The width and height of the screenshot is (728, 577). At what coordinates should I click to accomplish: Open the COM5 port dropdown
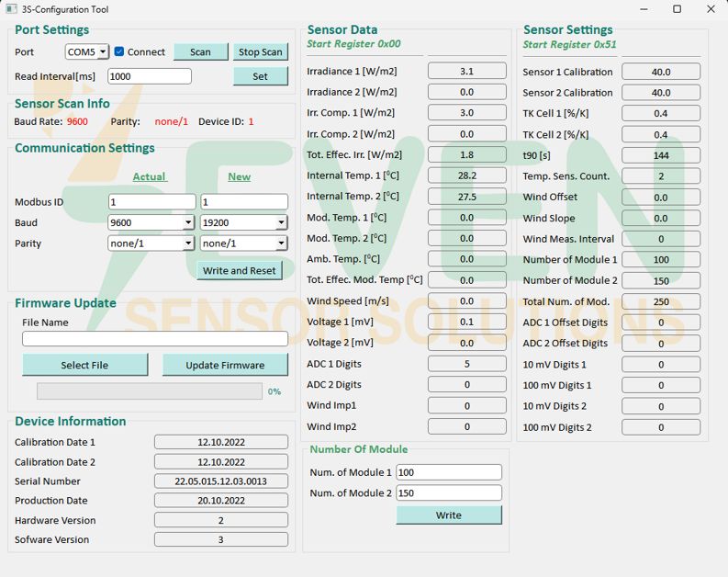click(x=87, y=52)
